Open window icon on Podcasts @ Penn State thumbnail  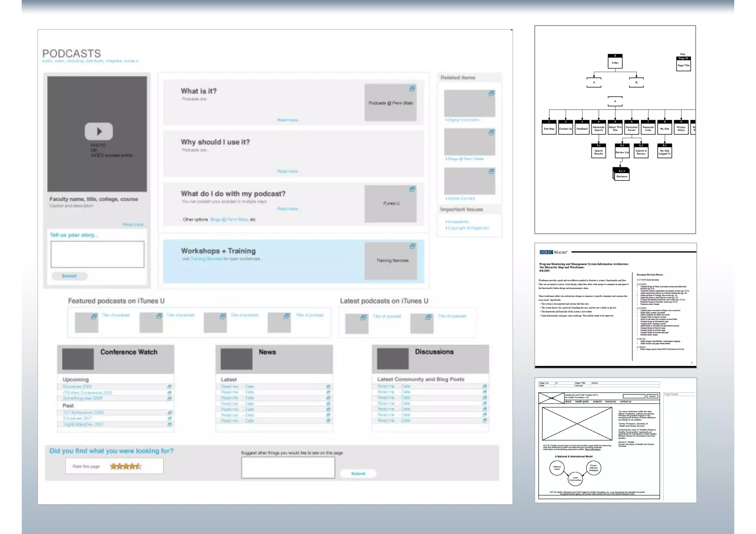click(412, 89)
